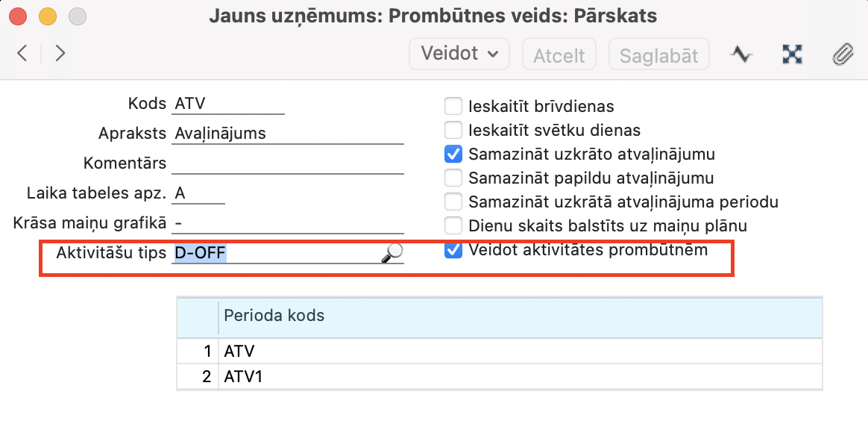
Task: Click the Krāsa maiņu grafikā field
Action: coord(287,223)
